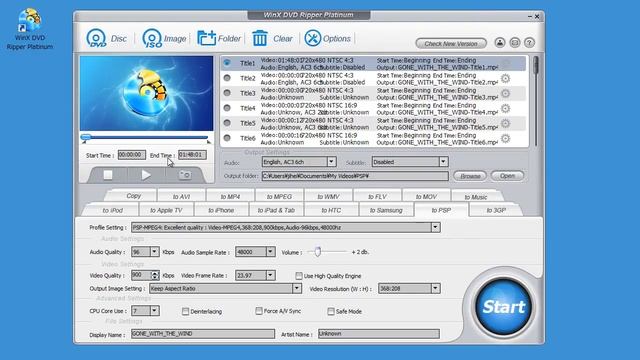Click the Volume slider handle
Viewport: 640px width, 360px height.
[x=318, y=252]
